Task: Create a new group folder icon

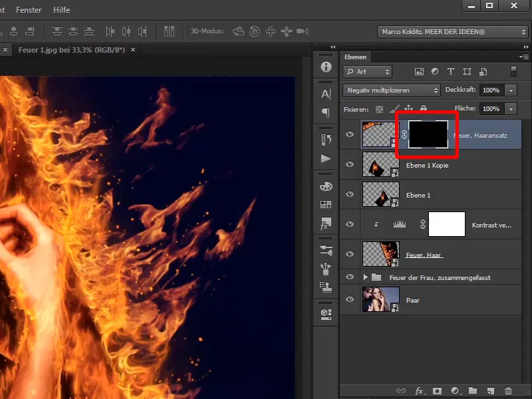Action: pos(473,391)
